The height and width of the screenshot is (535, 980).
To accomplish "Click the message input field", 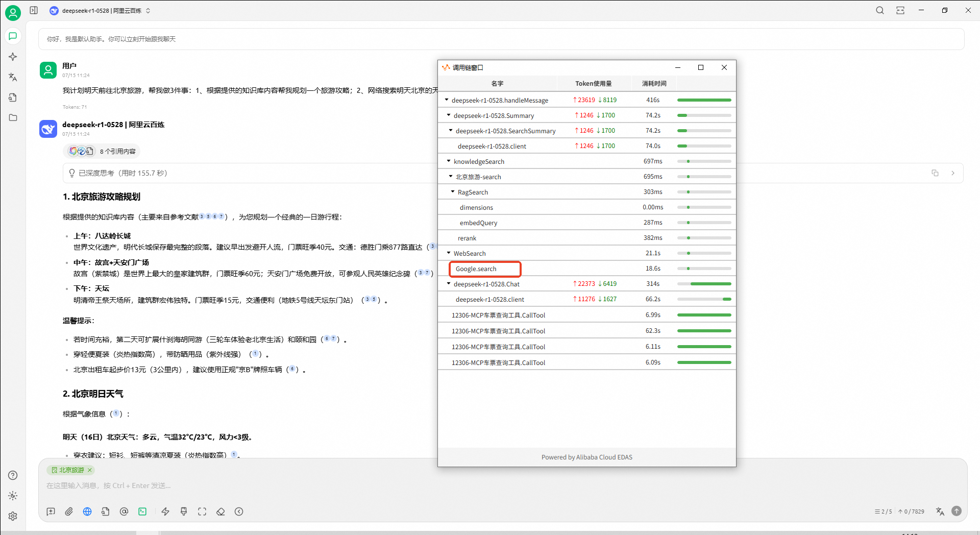I will coord(459,485).
